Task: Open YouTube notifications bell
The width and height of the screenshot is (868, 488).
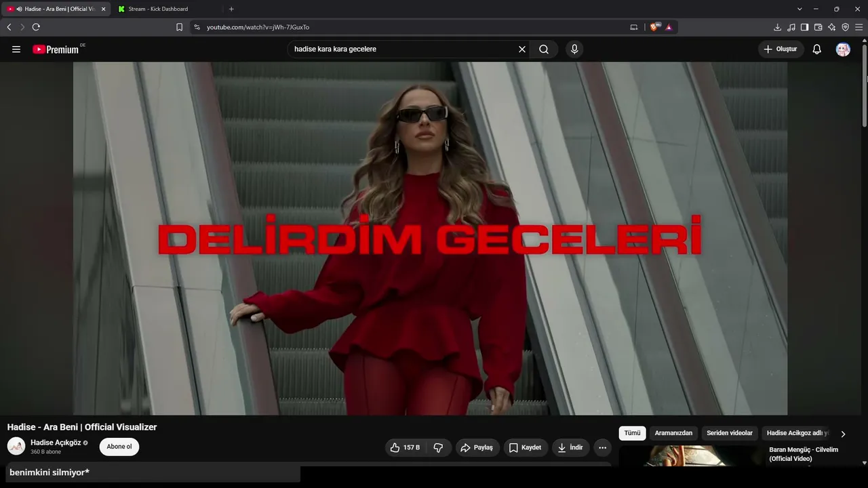Action: (x=817, y=49)
